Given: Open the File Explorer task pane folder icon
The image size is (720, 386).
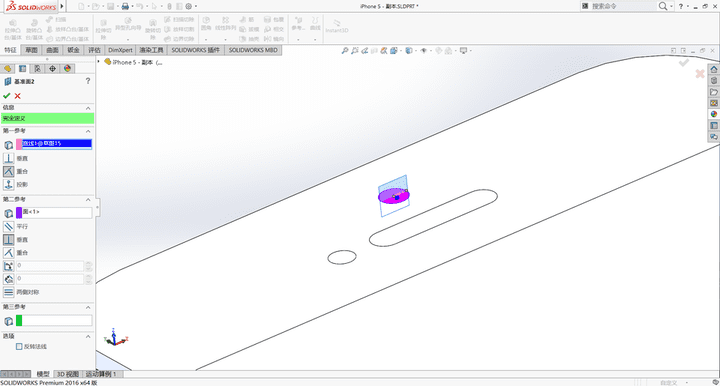Looking at the screenshot, I should (x=714, y=92).
